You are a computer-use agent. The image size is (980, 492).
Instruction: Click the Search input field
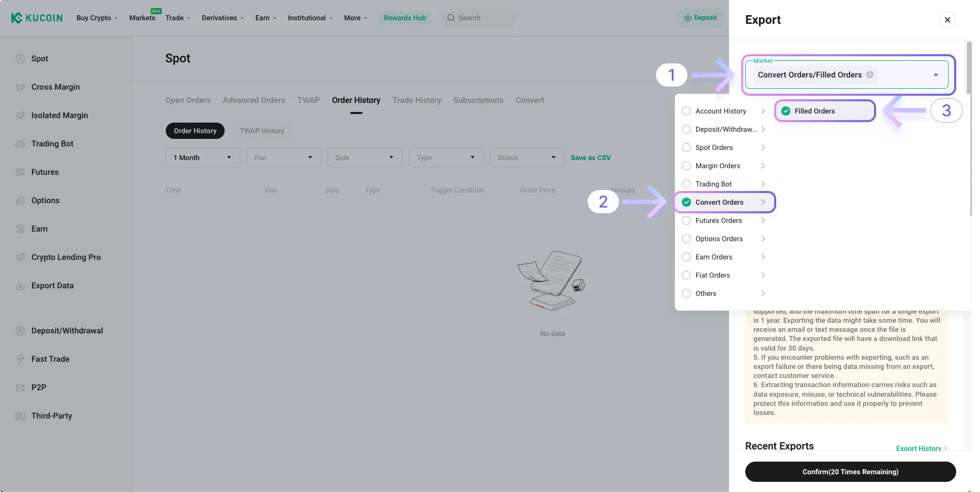479,18
